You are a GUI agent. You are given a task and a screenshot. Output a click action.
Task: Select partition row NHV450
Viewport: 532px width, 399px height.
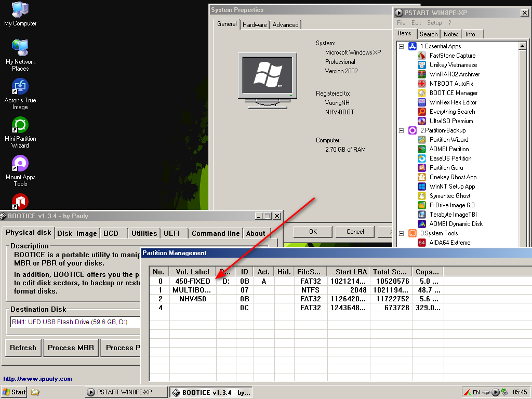[296, 299]
